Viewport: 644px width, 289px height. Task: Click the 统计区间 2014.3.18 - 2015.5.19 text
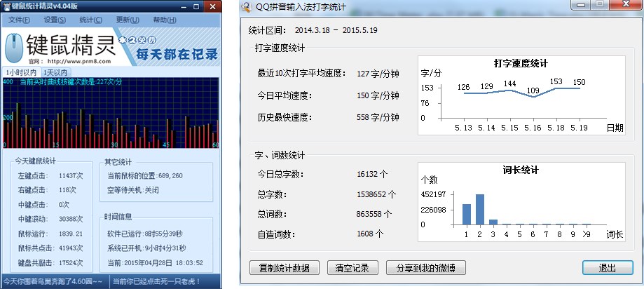point(313,30)
